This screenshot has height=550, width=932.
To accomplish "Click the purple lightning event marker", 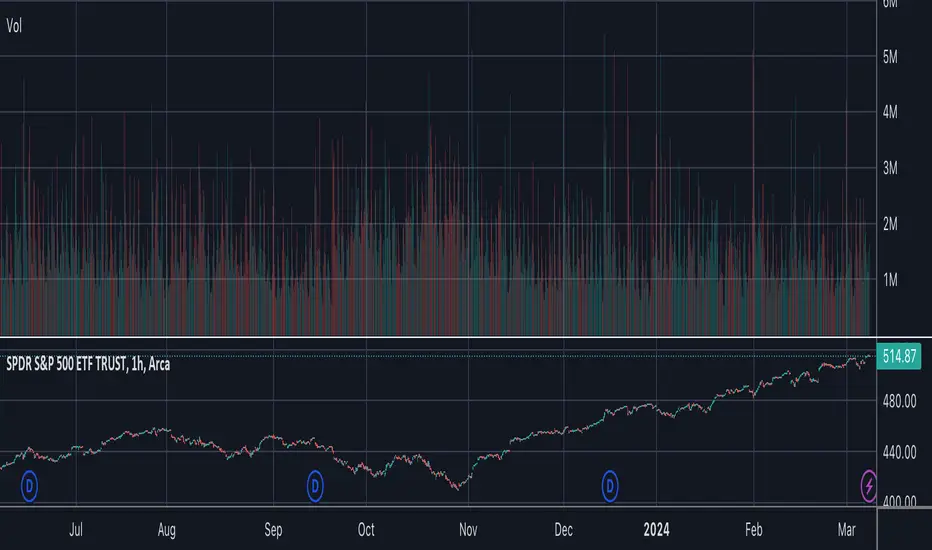I will (868, 486).
